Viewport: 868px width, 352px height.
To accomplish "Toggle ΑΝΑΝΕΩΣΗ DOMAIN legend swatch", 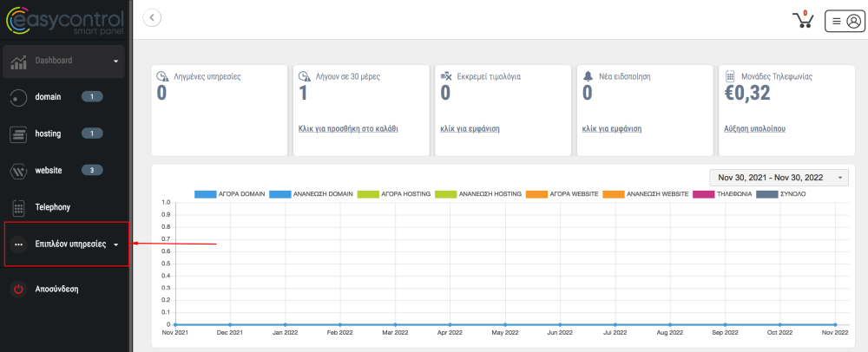I will 280,194.
